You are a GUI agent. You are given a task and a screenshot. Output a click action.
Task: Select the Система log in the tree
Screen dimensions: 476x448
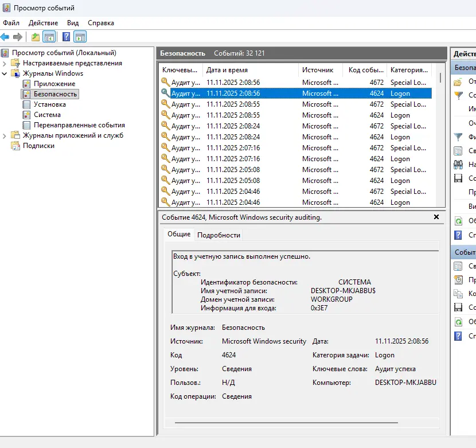pyautogui.click(x=47, y=115)
